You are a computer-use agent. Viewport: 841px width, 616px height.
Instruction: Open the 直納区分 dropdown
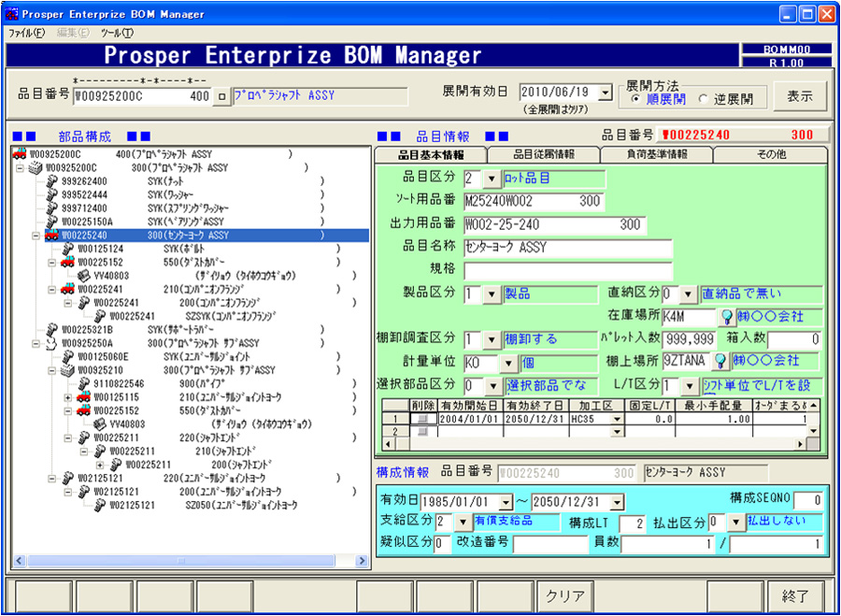688,294
